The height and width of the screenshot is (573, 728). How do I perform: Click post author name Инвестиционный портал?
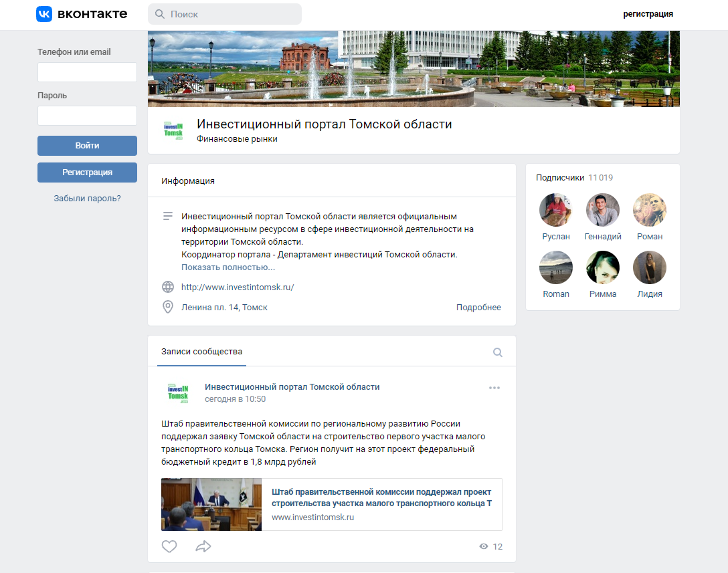pos(292,387)
